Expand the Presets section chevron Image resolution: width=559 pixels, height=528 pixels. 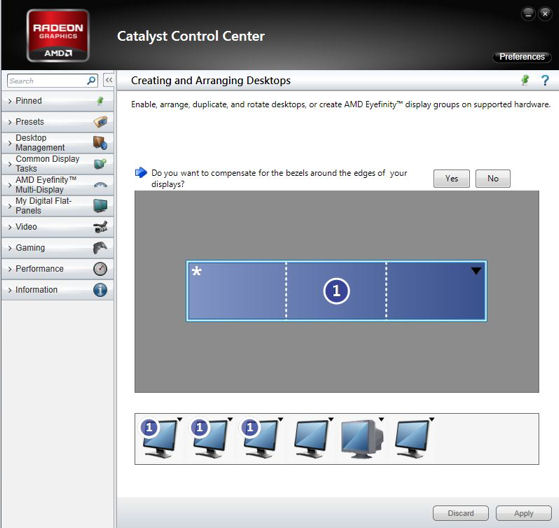10,122
